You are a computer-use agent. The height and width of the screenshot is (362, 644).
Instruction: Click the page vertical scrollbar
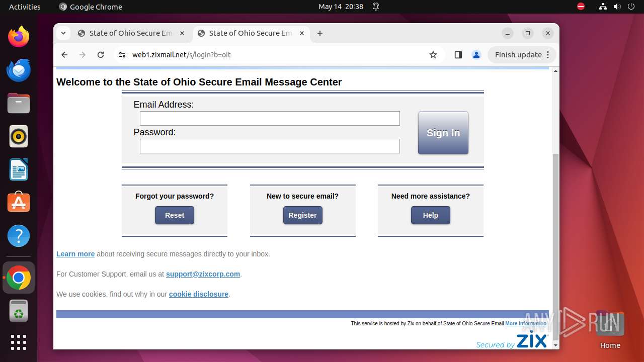tap(555, 246)
